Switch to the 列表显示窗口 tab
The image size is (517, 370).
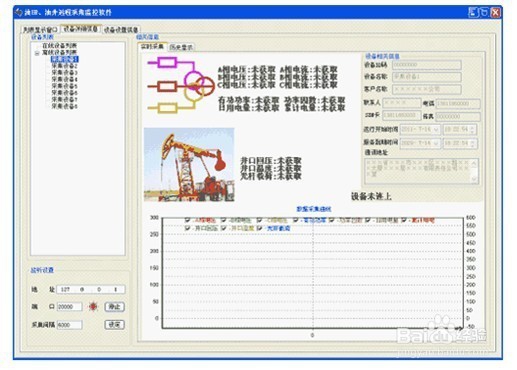(x=40, y=30)
